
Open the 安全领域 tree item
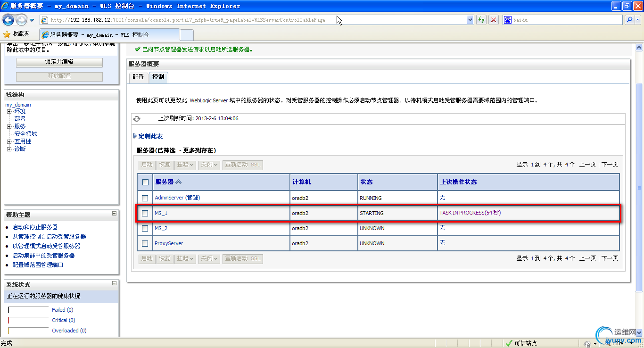pyautogui.click(x=25, y=134)
